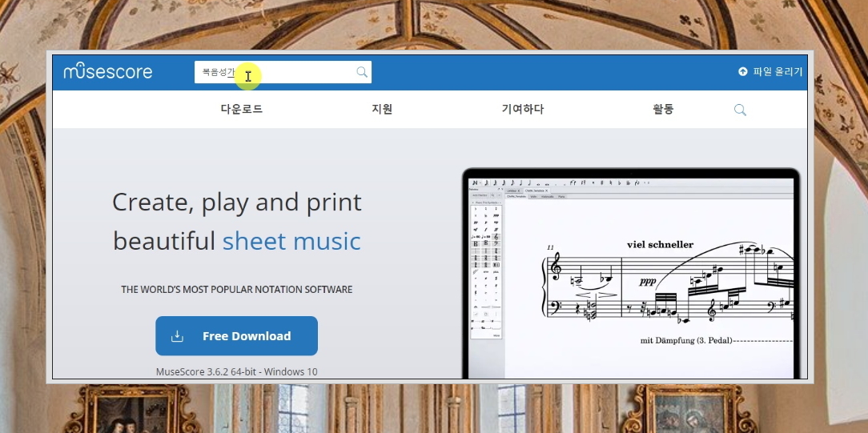Click the 'viel schneller' marking in the score image

[x=660, y=244]
